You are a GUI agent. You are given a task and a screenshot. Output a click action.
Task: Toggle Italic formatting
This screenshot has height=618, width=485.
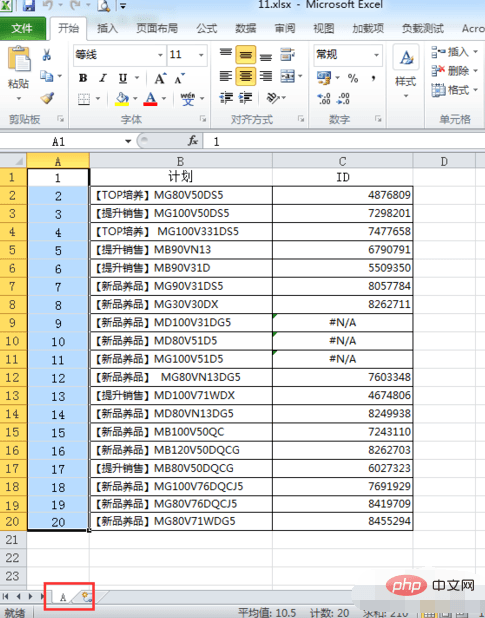(x=103, y=78)
